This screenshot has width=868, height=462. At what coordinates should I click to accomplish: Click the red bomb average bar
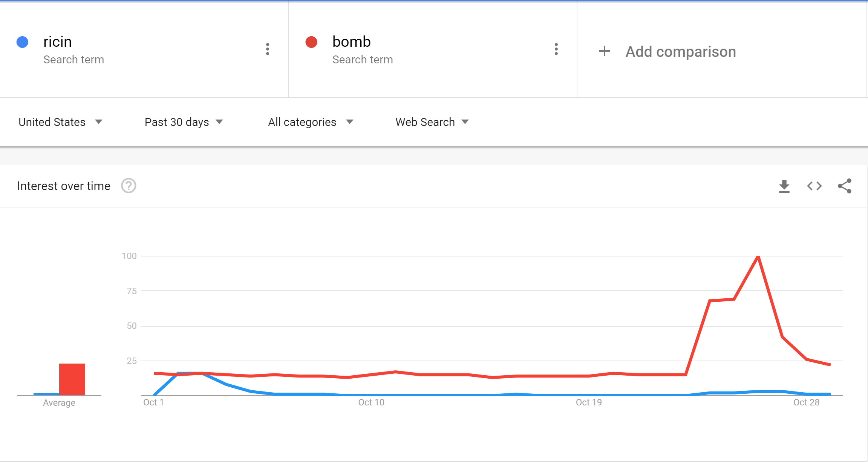point(72,379)
